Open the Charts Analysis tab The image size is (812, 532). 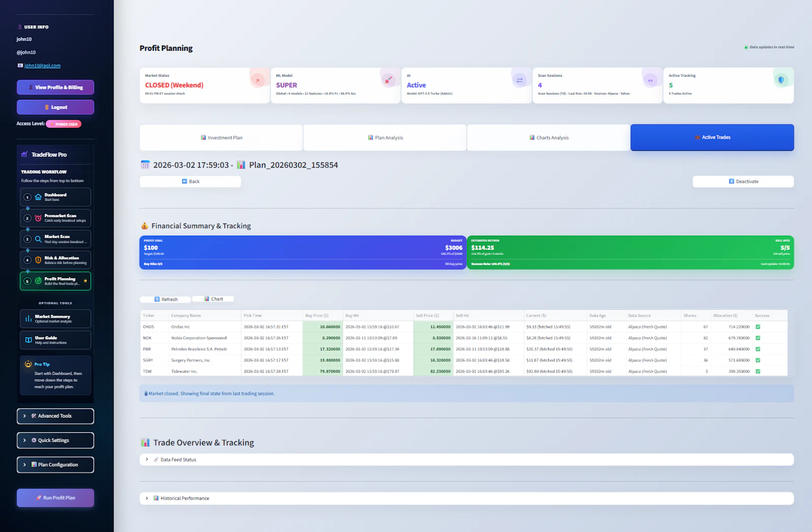[x=549, y=138]
